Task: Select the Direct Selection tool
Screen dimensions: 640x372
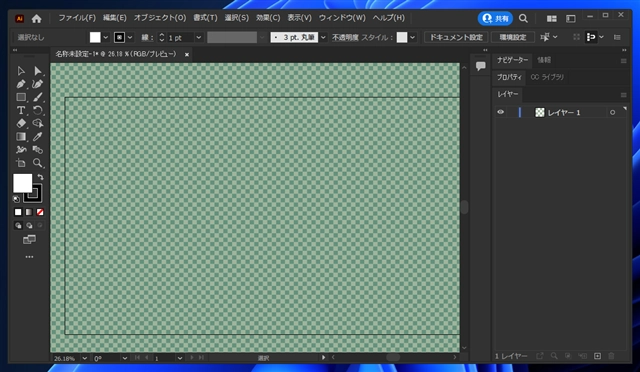Action: click(38, 71)
